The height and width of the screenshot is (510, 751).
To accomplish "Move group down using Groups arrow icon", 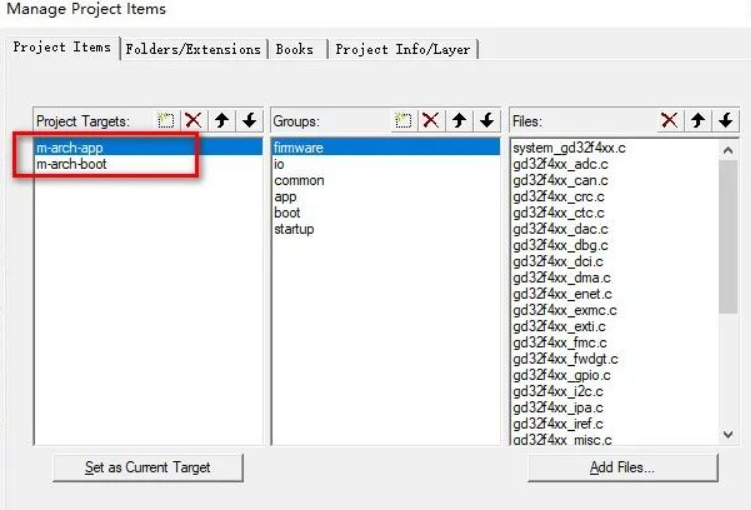I will coord(487,120).
